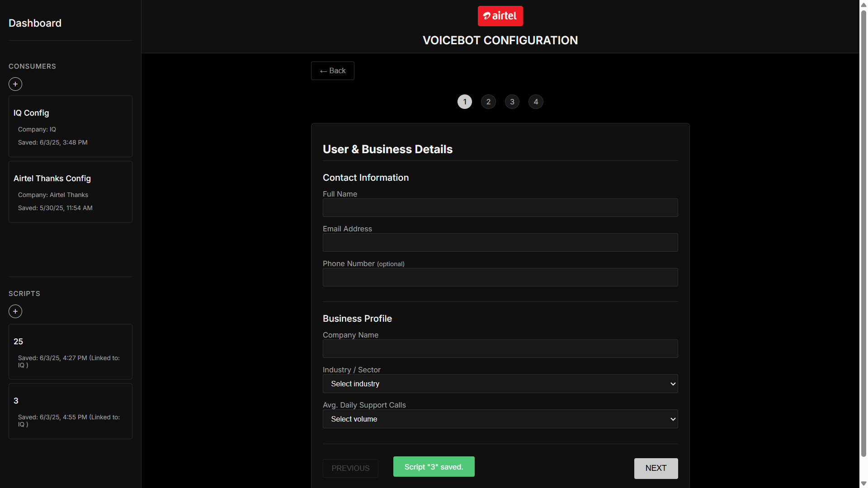
Task: Open the Select volume dropdown
Action: pos(500,419)
